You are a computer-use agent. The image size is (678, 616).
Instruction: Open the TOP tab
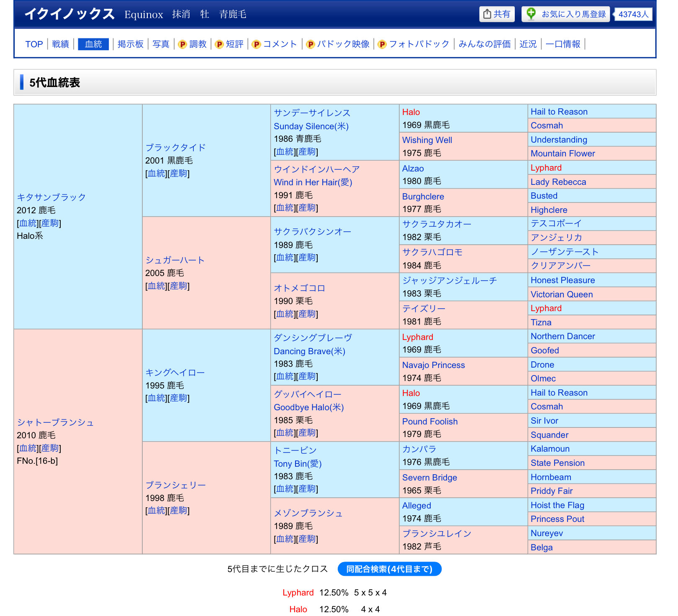pyautogui.click(x=34, y=44)
